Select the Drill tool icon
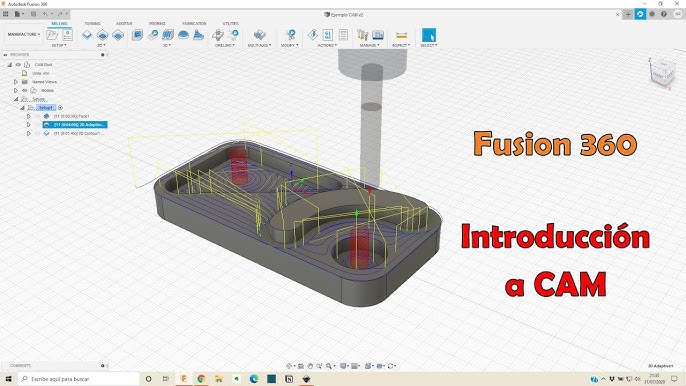This screenshot has height=386, width=686. tap(218, 35)
